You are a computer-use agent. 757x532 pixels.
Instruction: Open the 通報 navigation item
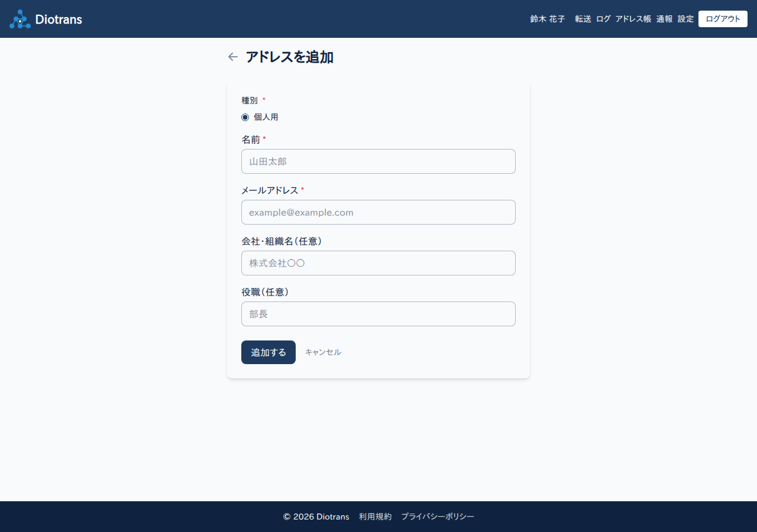tap(665, 19)
